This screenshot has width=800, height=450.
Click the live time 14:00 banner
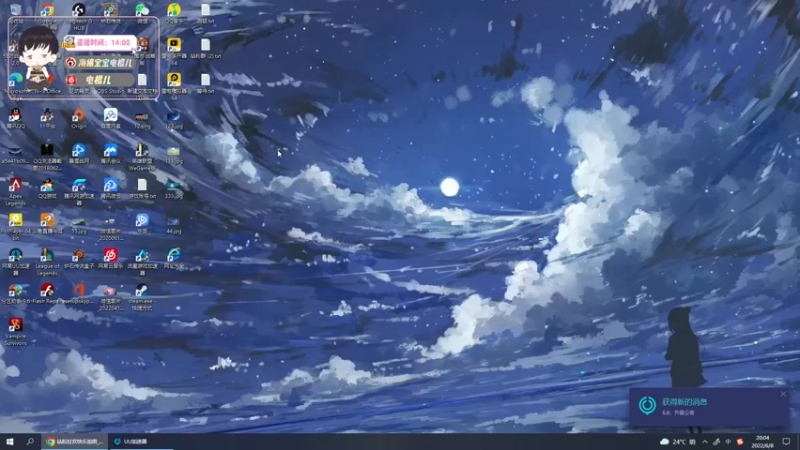click(101, 42)
